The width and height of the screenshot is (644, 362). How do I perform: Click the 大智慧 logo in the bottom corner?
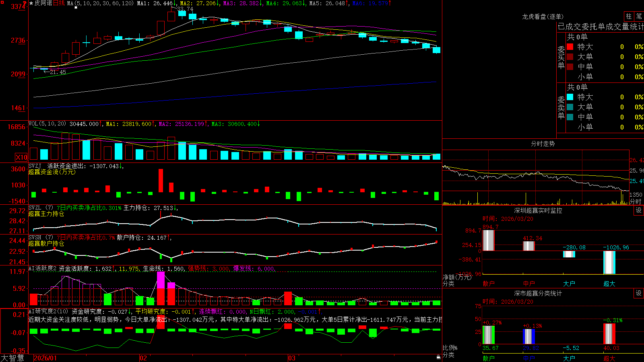(x=12, y=358)
